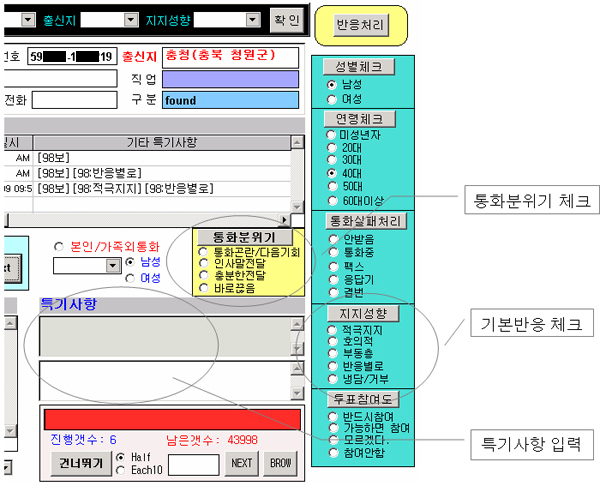Click the first 특기사항 text box
Screen dimensions: 600x486
[x=163, y=336]
